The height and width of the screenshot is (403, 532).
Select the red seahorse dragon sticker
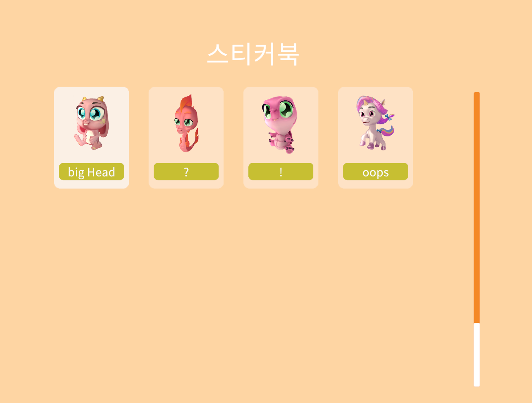tap(186, 123)
